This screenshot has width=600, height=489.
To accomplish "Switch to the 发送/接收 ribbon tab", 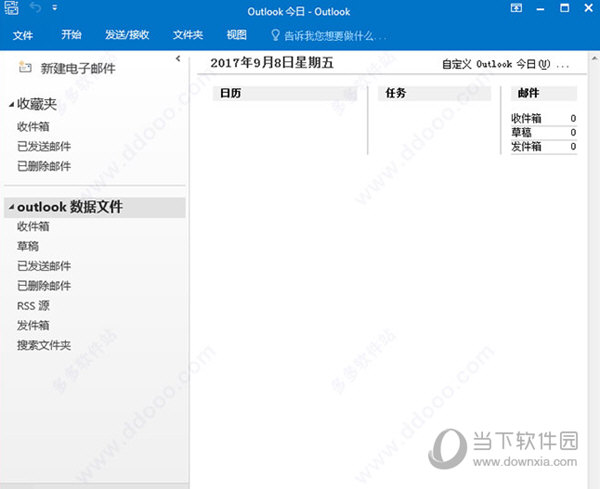I will [x=127, y=35].
